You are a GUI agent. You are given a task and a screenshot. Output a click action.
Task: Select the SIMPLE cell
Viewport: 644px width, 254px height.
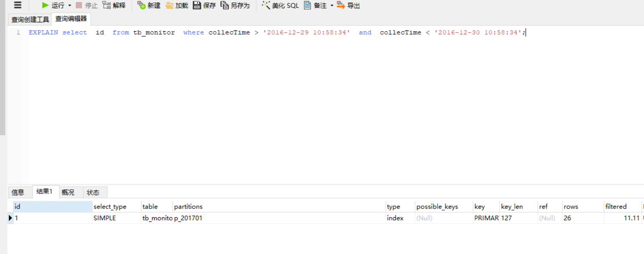(x=116, y=218)
